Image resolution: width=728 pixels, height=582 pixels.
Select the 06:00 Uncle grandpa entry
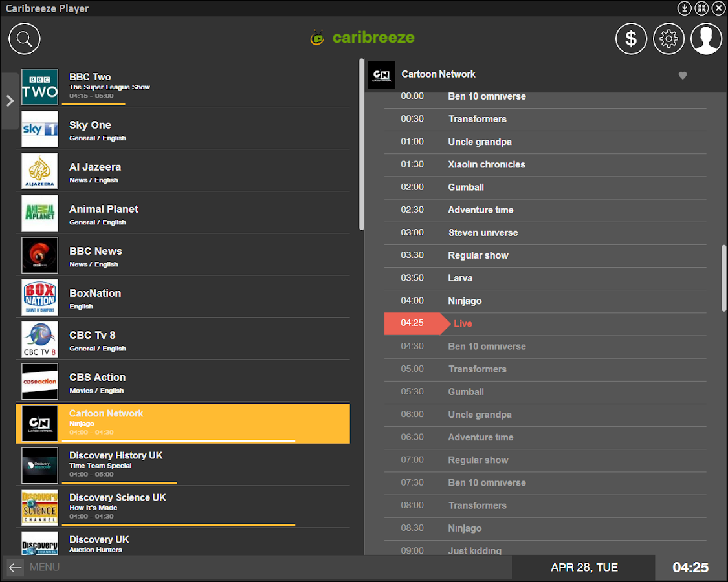coord(545,415)
